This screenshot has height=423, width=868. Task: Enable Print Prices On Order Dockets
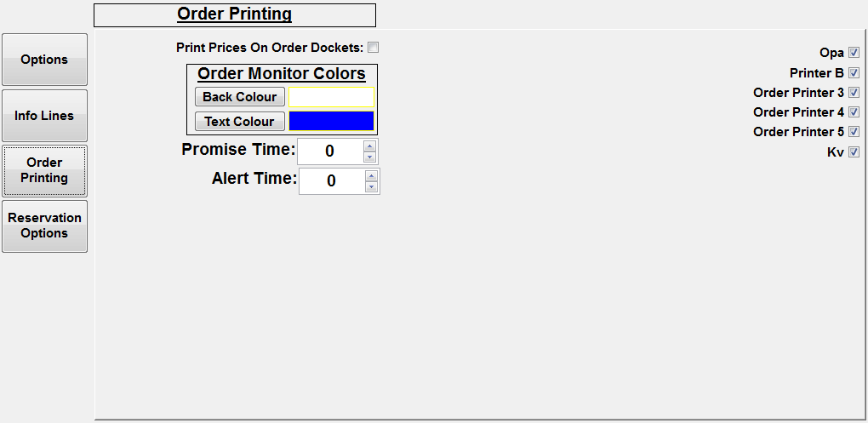[x=374, y=48]
